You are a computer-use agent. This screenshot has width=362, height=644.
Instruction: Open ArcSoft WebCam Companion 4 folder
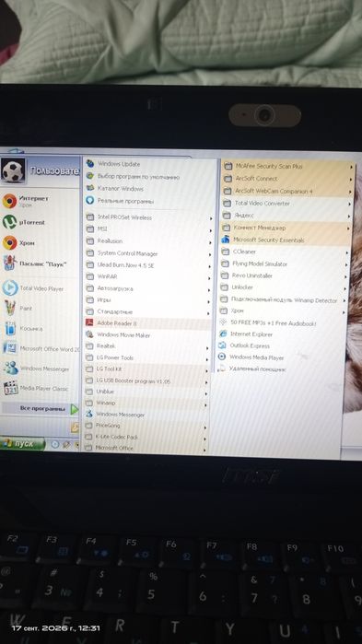tap(286, 191)
